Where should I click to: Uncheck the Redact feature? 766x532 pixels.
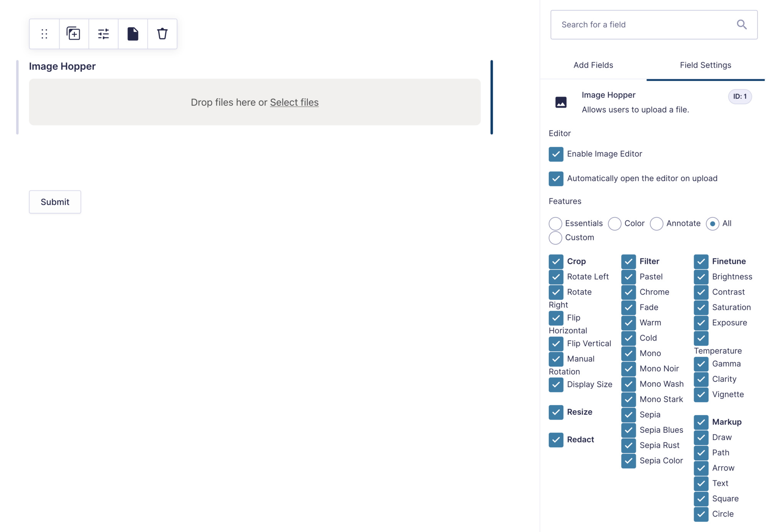pyautogui.click(x=556, y=440)
